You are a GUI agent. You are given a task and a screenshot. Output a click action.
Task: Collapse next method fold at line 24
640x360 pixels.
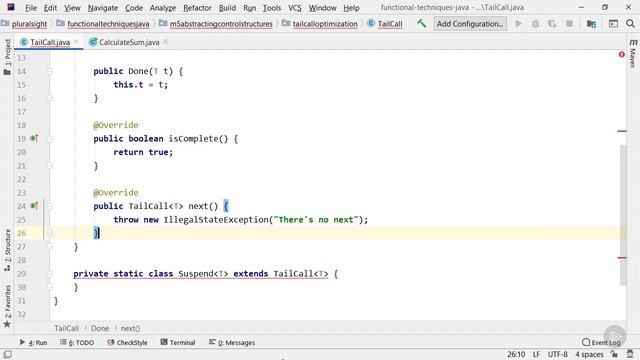click(50, 206)
